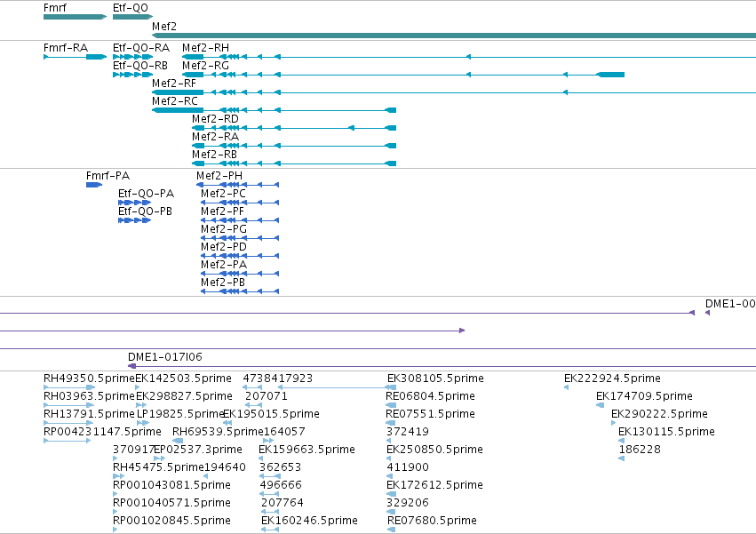Screen dimensions: 756x534
Task: Select the EK142503.5prime EST label
Action: click(x=183, y=379)
